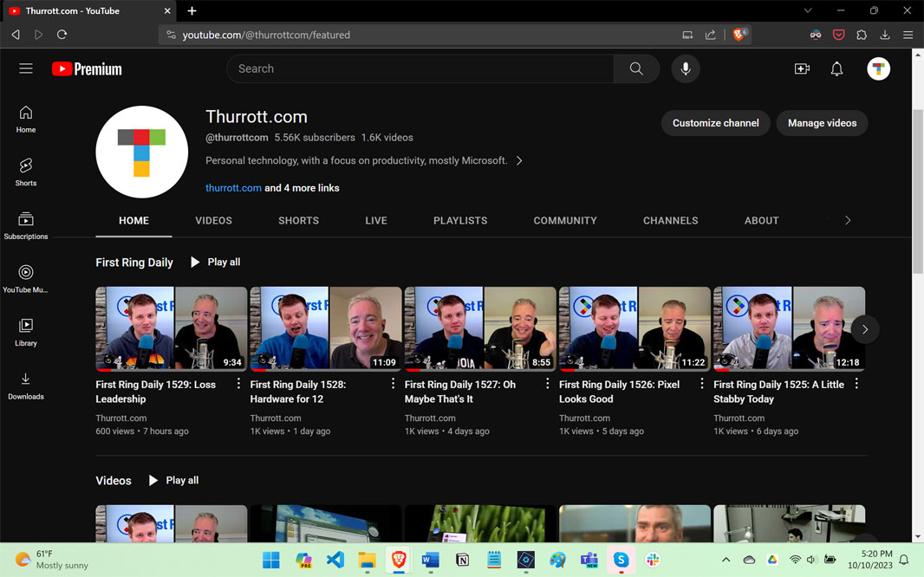The width and height of the screenshot is (924, 577).
Task: Open the Create video icon
Action: coord(802,68)
